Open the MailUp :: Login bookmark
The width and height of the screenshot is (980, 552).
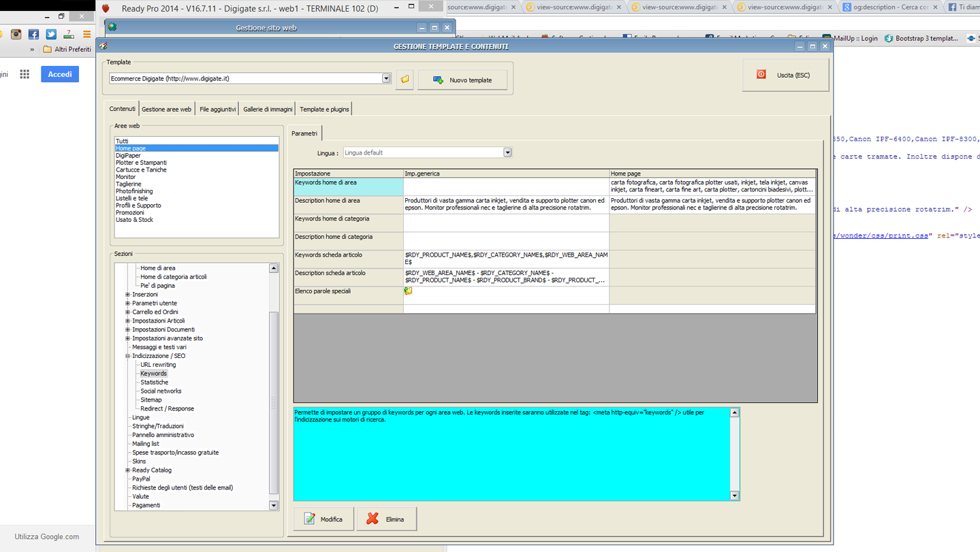coord(850,39)
